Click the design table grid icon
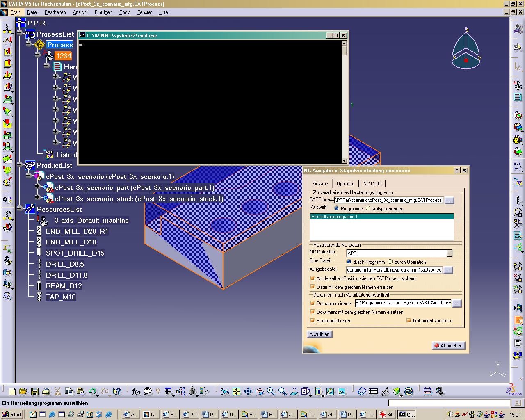The height and width of the screenshot is (420, 525). click(168, 391)
